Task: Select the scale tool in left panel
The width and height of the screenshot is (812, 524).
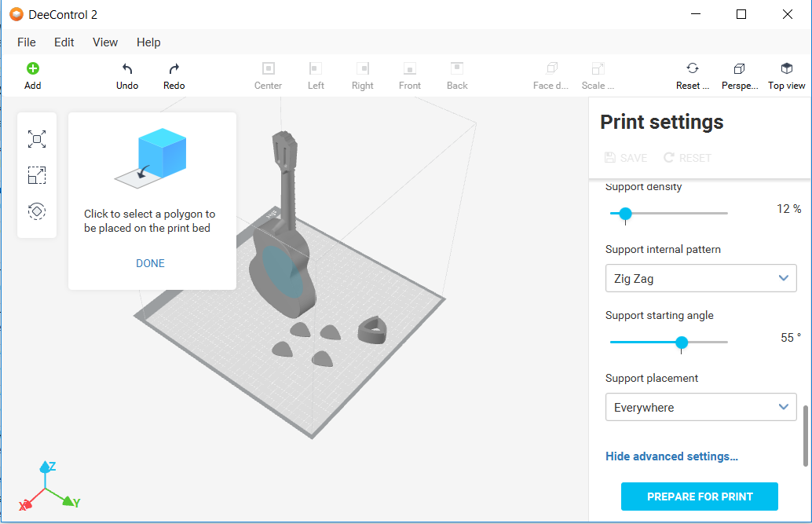Action: tap(37, 175)
